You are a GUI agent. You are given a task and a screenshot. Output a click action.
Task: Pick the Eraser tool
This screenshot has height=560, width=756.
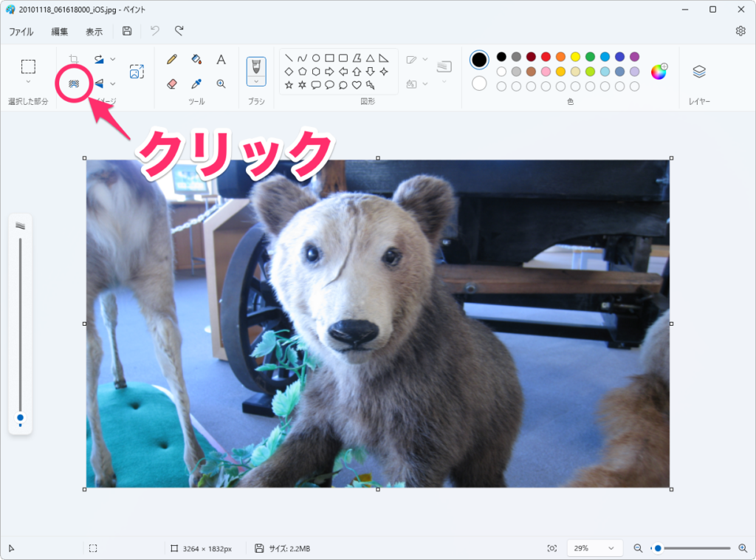pyautogui.click(x=172, y=83)
